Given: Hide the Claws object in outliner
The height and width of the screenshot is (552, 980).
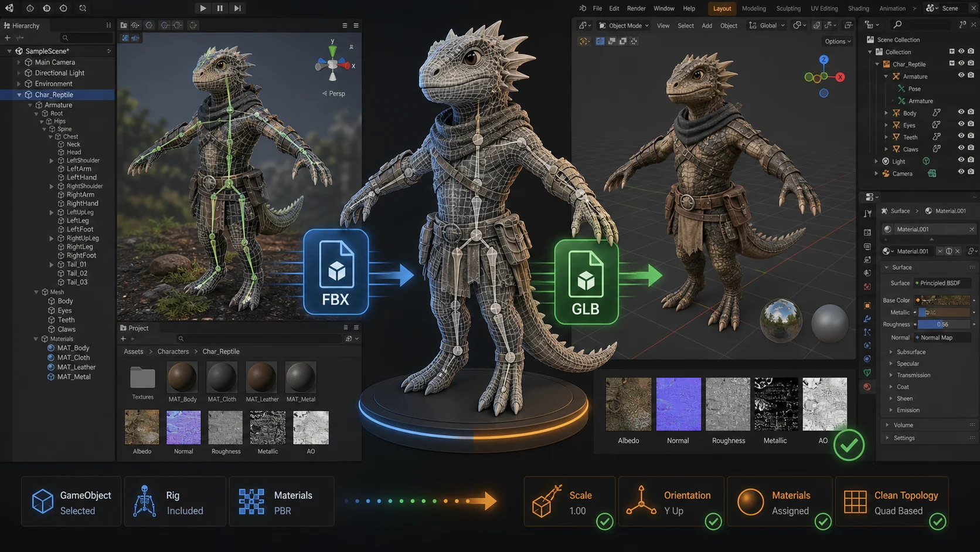Looking at the screenshot, I should [961, 148].
